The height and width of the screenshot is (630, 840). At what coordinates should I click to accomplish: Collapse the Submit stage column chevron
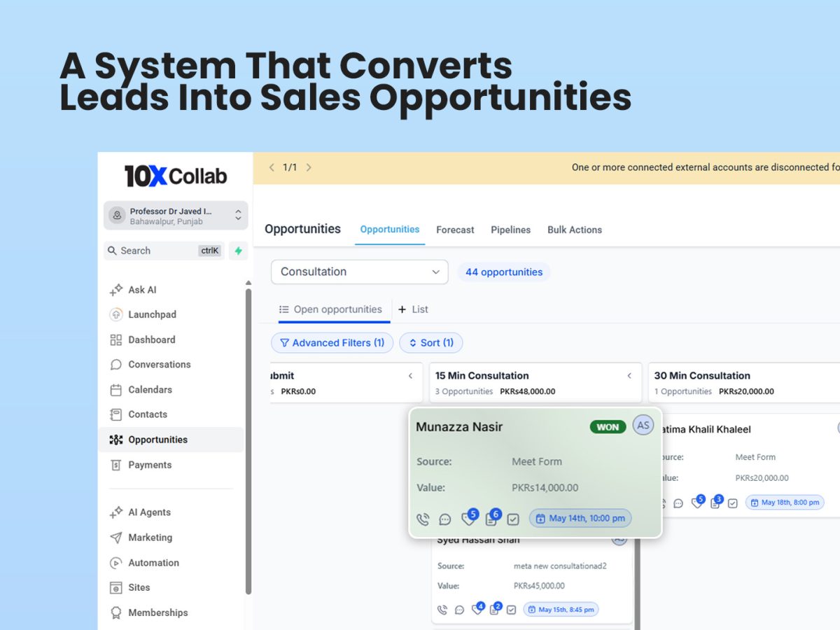coord(411,376)
